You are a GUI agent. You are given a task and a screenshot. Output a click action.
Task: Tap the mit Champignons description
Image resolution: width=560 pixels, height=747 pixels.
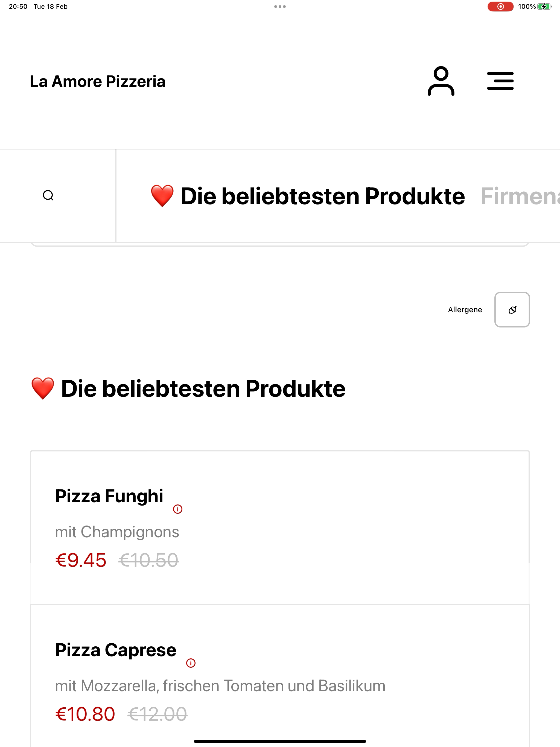click(x=117, y=532)
